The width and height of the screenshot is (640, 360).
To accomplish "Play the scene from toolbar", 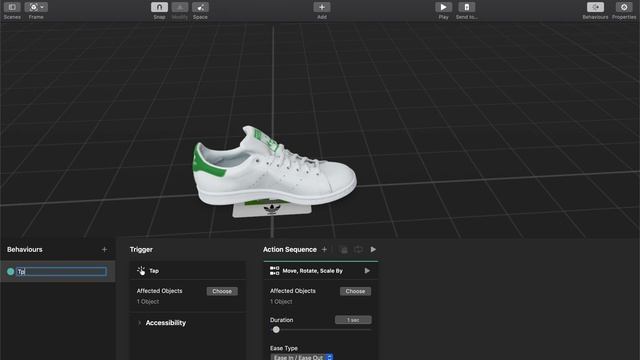I will tap(443, 7).
